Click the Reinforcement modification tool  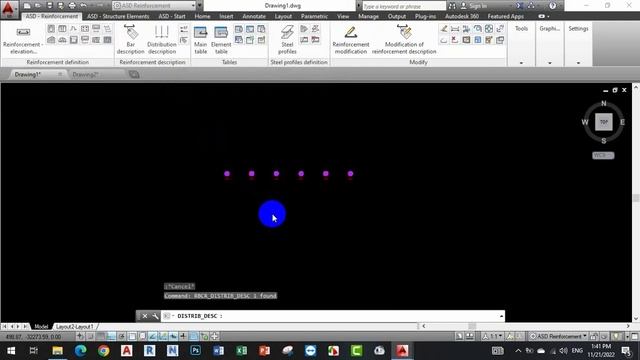coord(351,40)
